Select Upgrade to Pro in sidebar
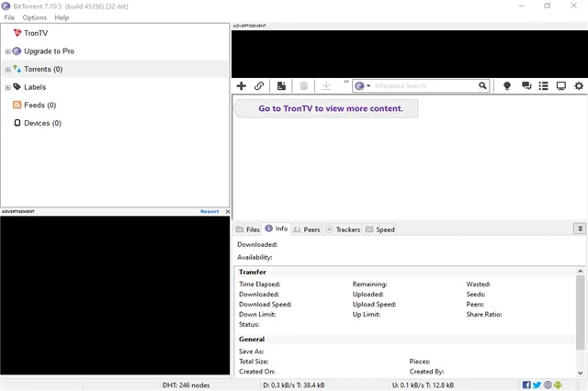The height and width of the screenshot is (391, 588). coord(49,50)
